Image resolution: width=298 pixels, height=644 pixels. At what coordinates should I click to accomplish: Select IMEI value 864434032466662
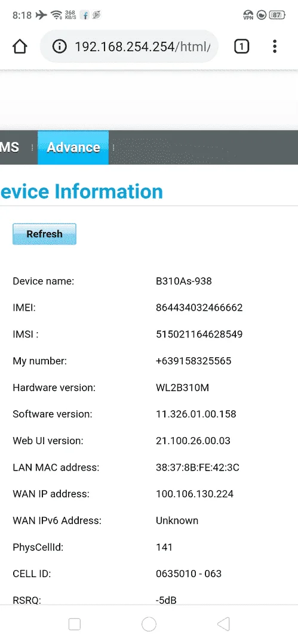coord(199,308)
